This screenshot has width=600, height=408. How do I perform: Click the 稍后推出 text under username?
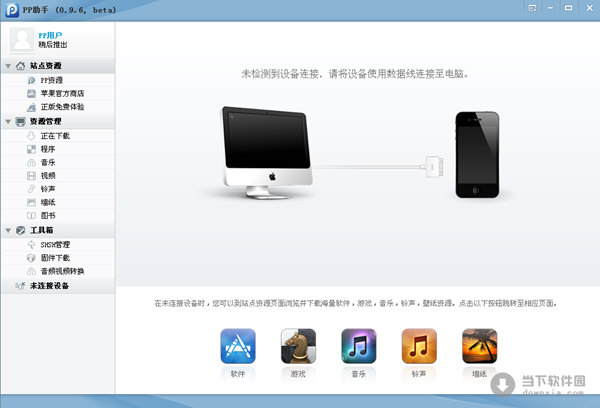pyautogui.click(x=53, y=45)
